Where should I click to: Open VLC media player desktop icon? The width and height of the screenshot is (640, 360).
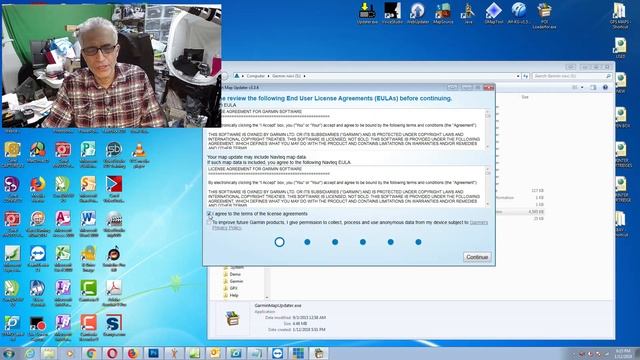(139, 155)
